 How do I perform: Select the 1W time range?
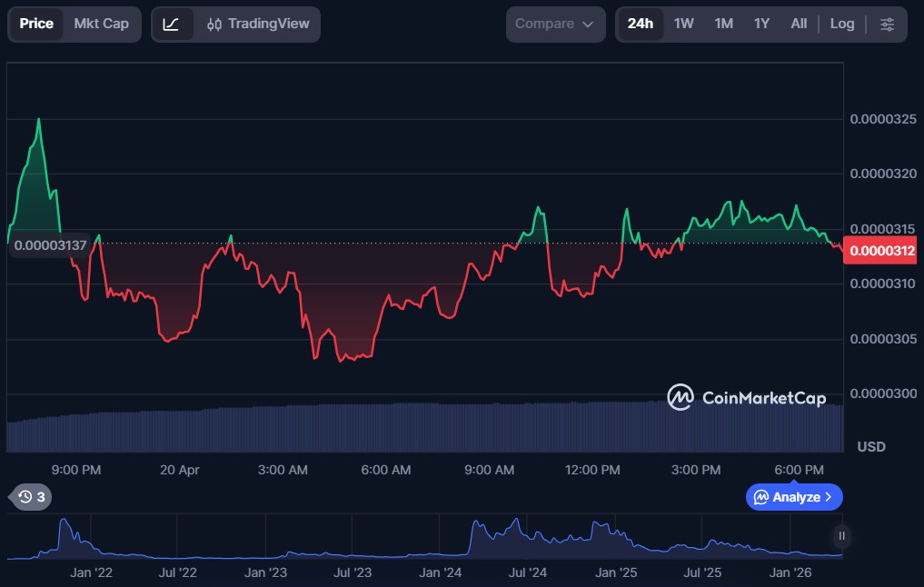[683, 24]
